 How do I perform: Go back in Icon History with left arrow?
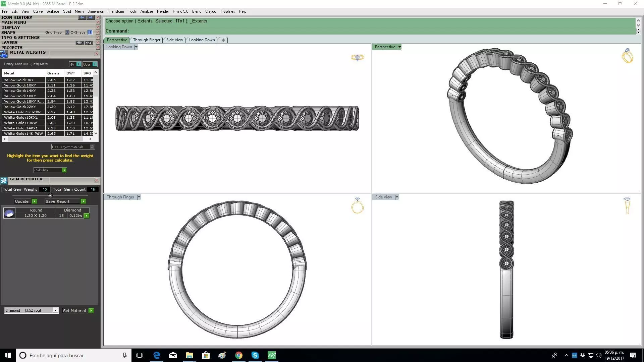pyautogui.click(x=82, y=17)
